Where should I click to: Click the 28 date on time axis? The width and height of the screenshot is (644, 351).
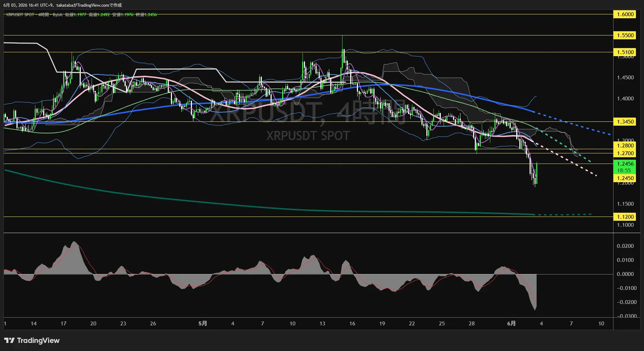(x=472, y=324)
